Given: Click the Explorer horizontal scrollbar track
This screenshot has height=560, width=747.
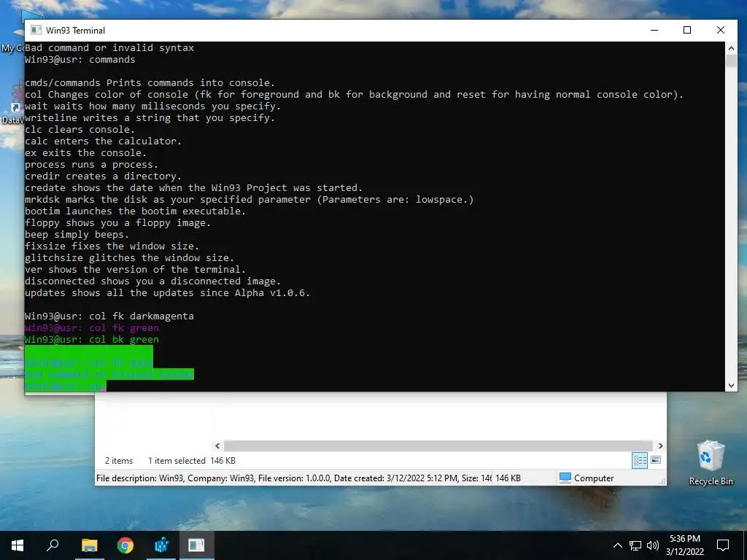Looking at the screenshot, I should 438,446.
